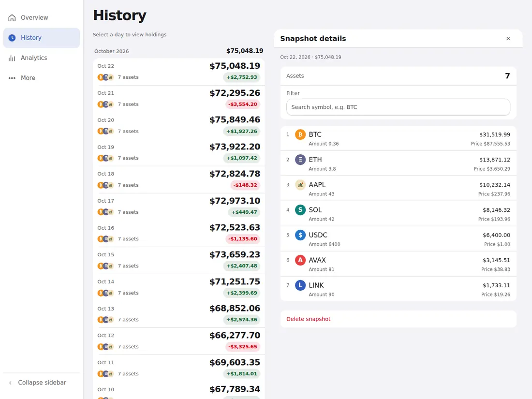The height and width of the screenshot is (399, 532).
Task: Click the Analytics bar chart icon
Action: [x=12, y=58]
